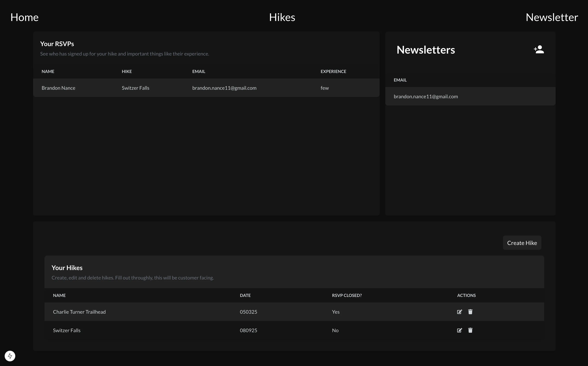588x366 pixels.
Task: Delete the Charlie Turner Trailhead hike
Action: [x=470, y=312]
